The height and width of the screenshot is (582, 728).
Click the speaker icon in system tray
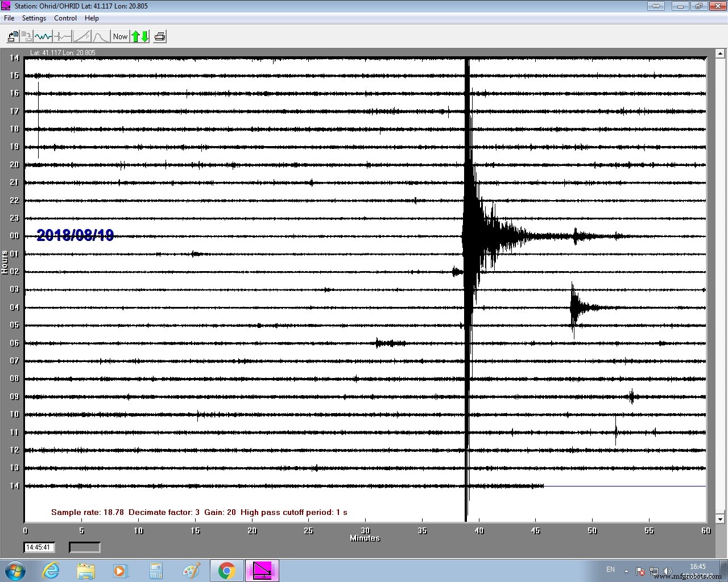(667, 570)
